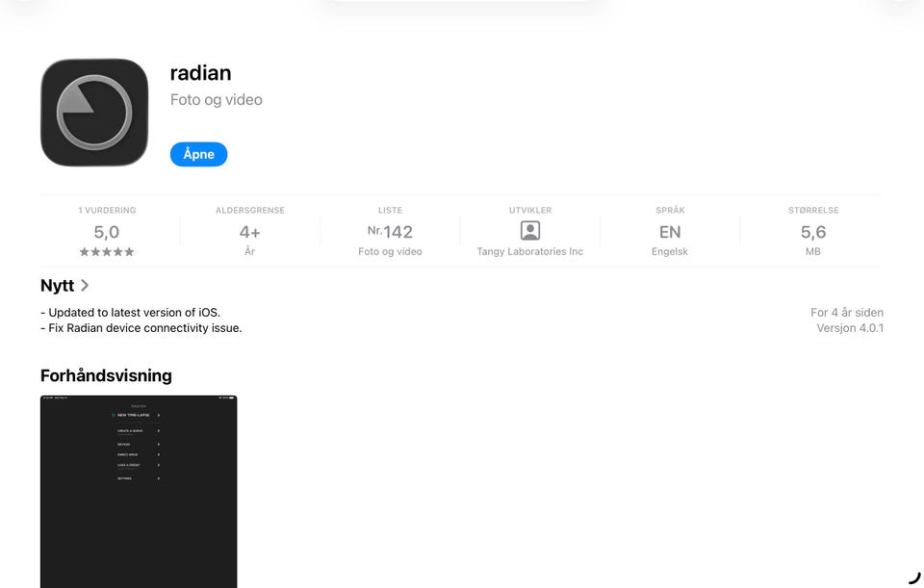The image size is (924, 588).
Task: Click the EN language badge
Action: point(670,232)
